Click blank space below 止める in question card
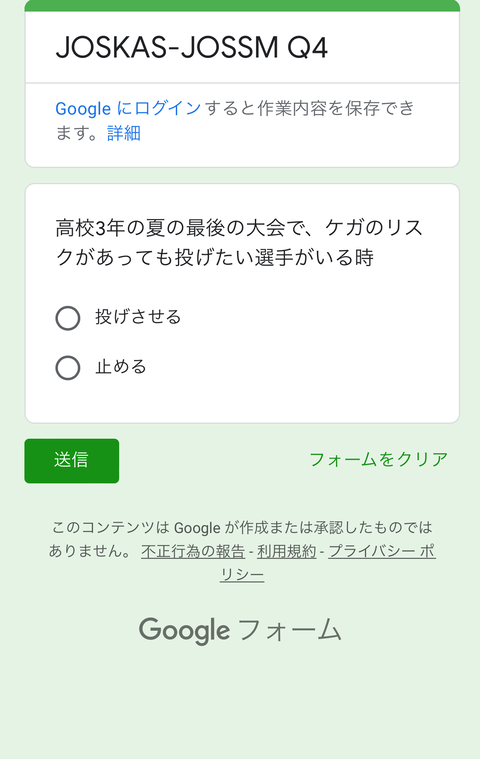The width and height of the screenshot is (480, 759). point(242,403)
